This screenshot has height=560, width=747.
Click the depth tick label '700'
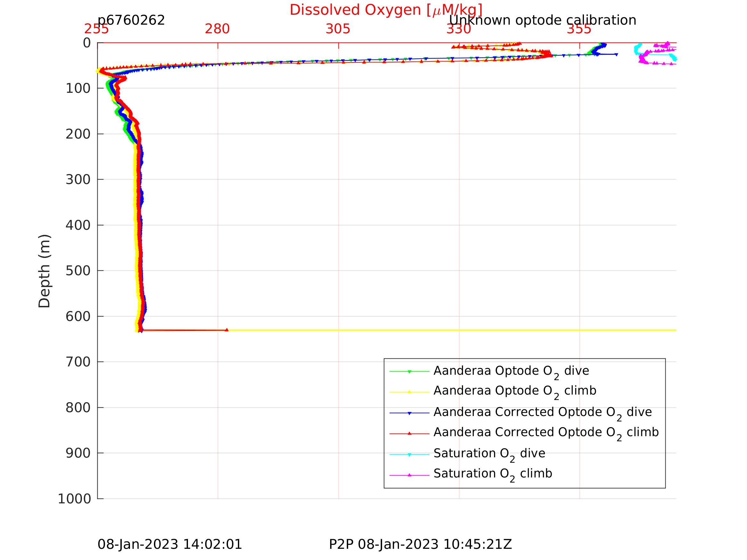tap(78, 362)
